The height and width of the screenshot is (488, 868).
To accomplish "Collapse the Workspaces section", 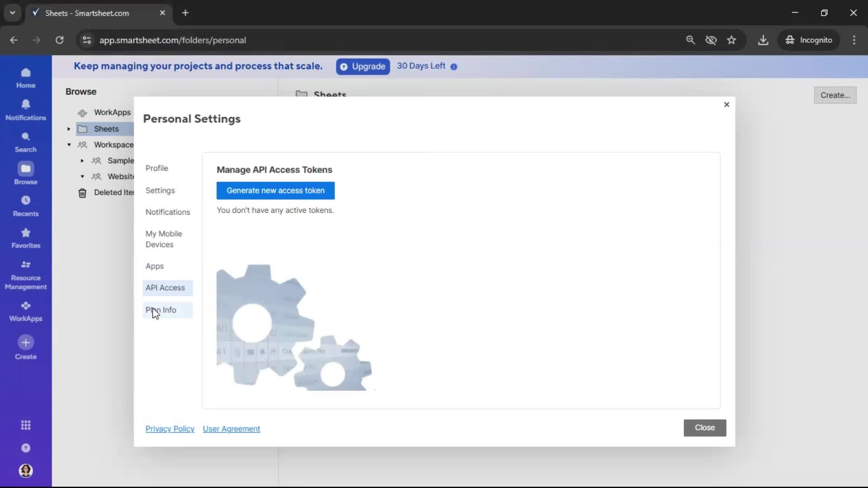I will click(69, 145).
